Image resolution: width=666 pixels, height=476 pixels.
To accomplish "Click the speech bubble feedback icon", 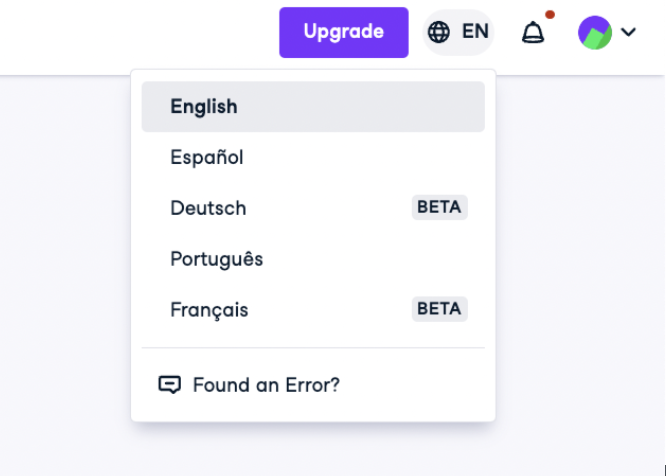I will [x=169, y=385].
